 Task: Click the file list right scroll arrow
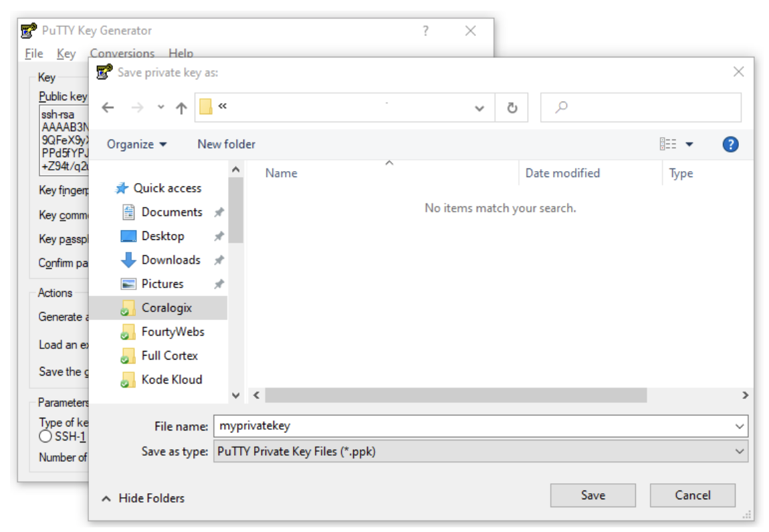[745, 395]
